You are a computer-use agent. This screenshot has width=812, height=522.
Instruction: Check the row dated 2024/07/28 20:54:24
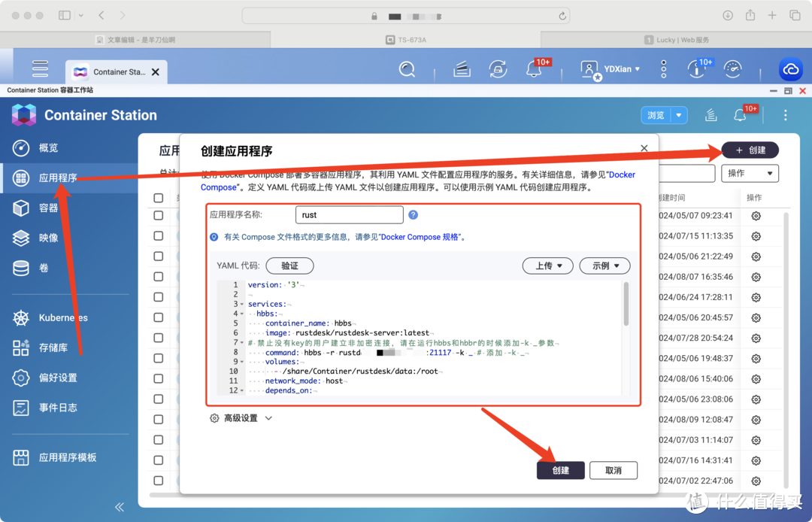click(159, 338)
